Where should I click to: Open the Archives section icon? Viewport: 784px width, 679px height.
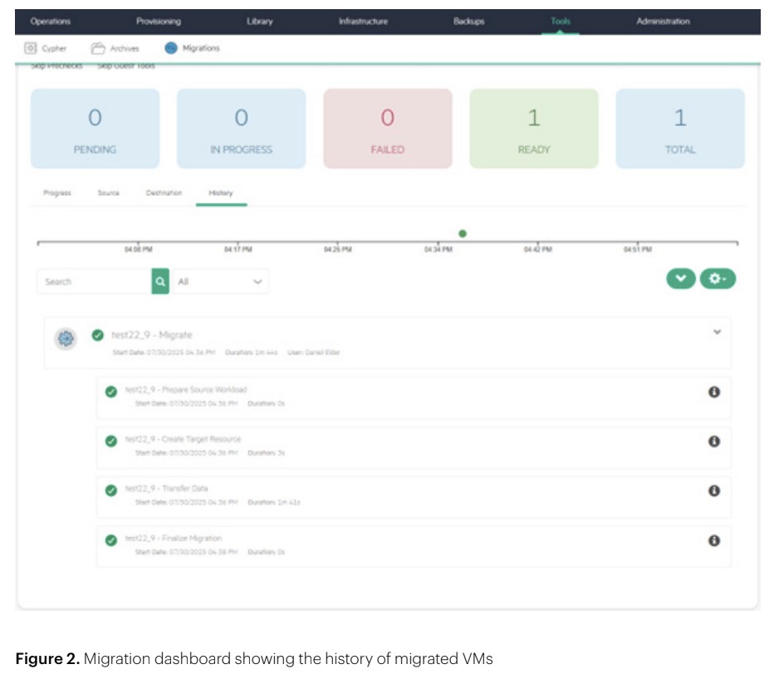click(98, 48)
